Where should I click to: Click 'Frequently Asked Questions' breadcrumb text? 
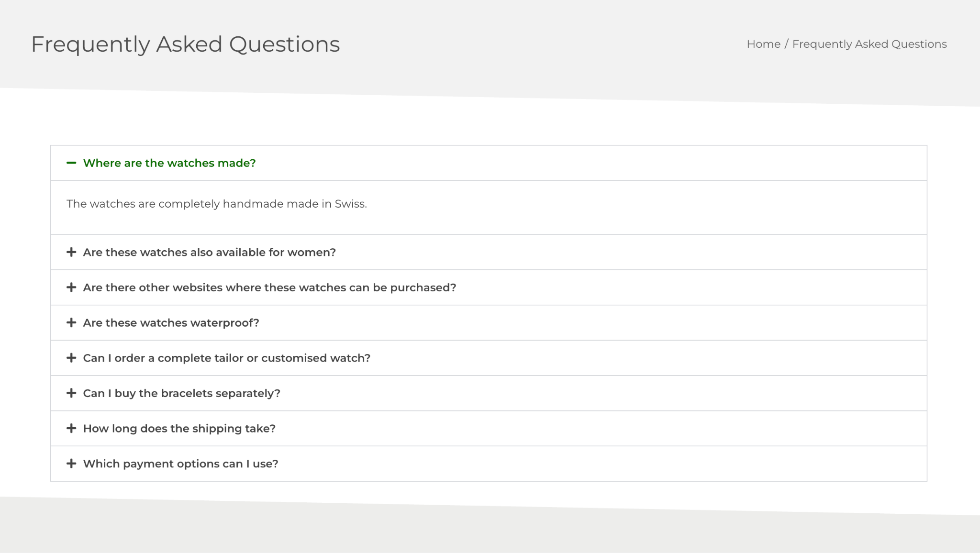[x=869, y=44]
